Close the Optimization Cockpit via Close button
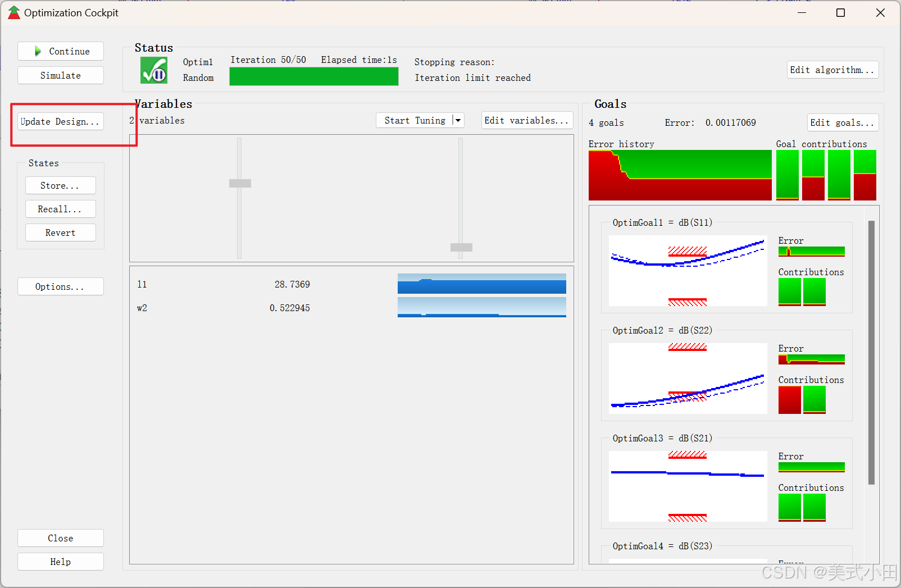 coord(61,538)
